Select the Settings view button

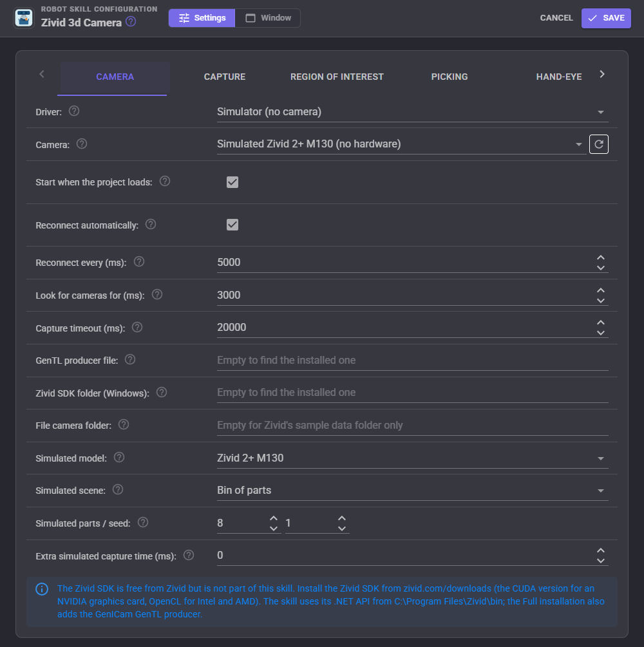pos(202,18)
